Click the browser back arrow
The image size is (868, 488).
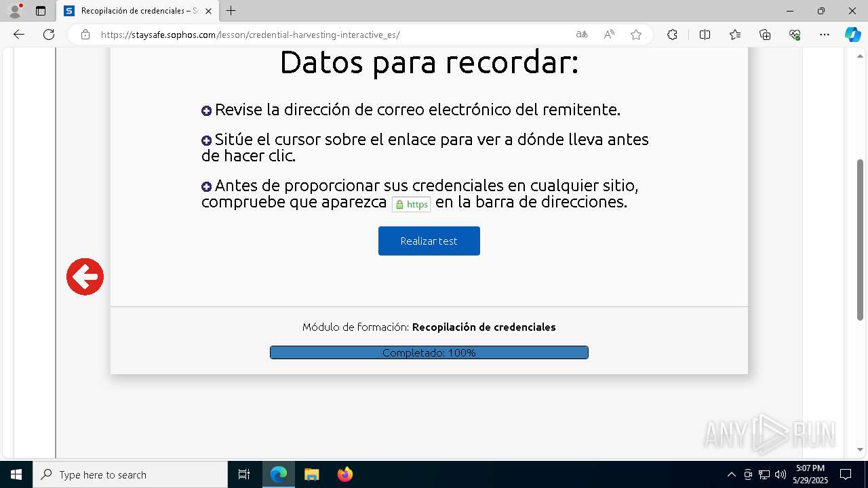[x=19, y=35]
